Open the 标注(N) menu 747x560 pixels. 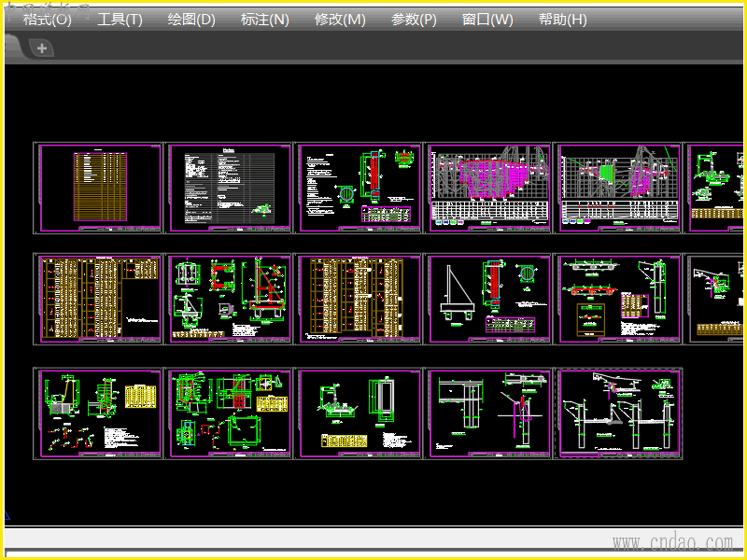pos(265,20)
